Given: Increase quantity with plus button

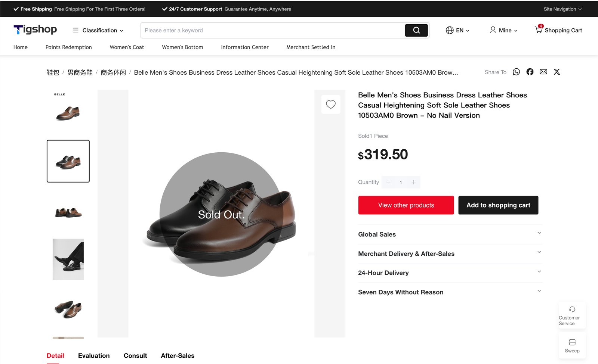Looking at the screenshot, I should pyautogui.click(x=413, y=182).
